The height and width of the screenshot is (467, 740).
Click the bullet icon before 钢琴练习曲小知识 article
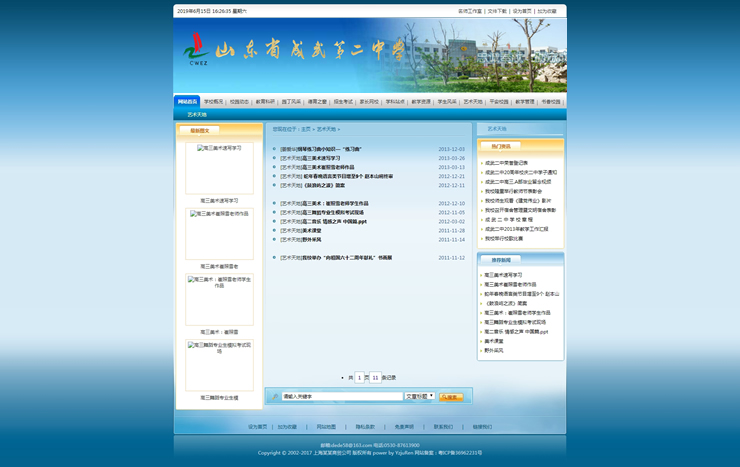coord(274,149)
